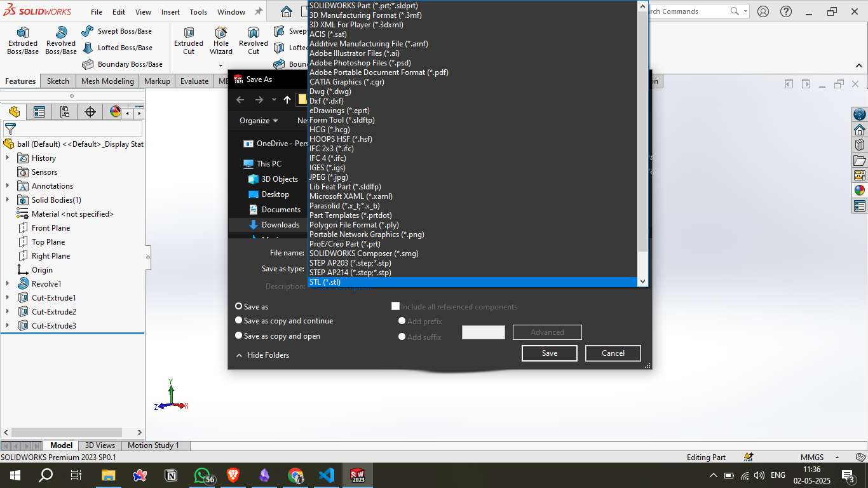Pin the SOLIDWORKS menu bar
This screenshot has width=868, height=488.
click(258, 11)
